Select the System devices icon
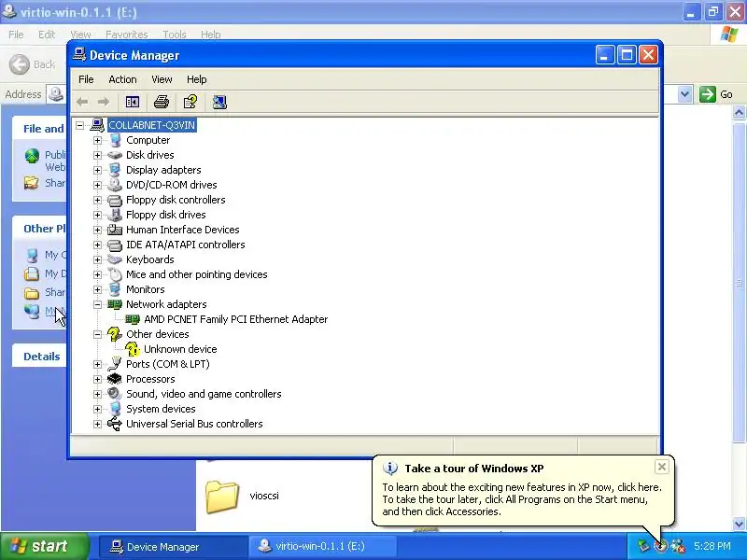The height and width of the screenshot is (560, 747). [115, 409]
